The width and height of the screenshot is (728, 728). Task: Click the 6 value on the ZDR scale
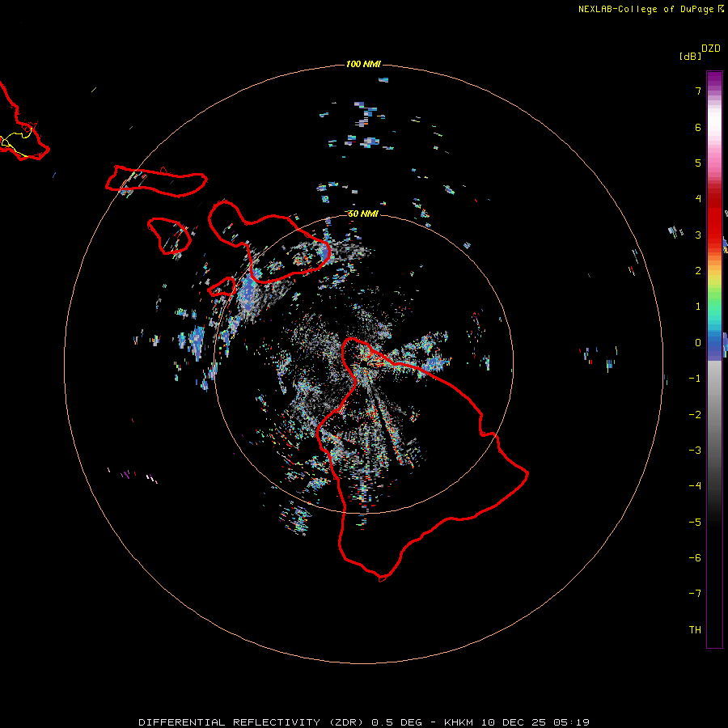[x=698, y=127]
